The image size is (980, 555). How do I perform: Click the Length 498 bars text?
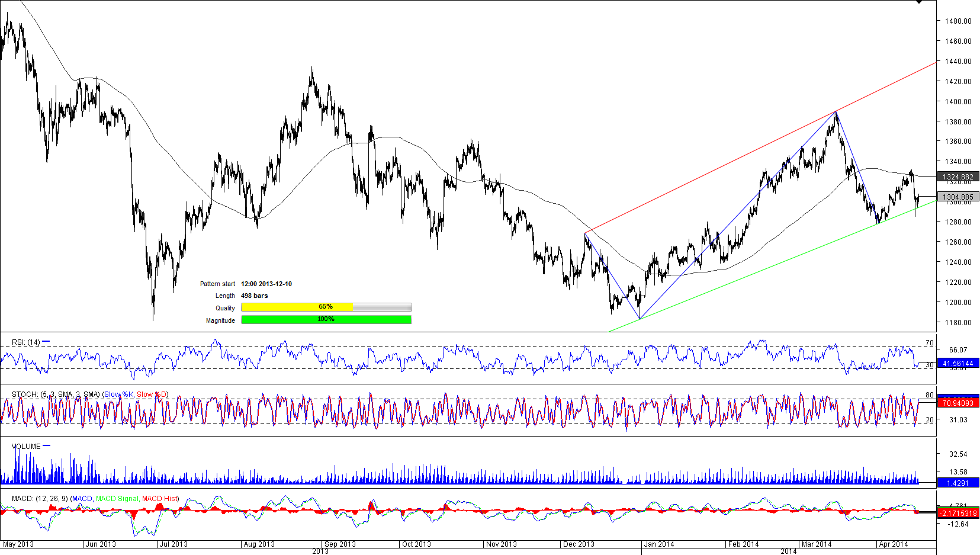pos(254,296)
